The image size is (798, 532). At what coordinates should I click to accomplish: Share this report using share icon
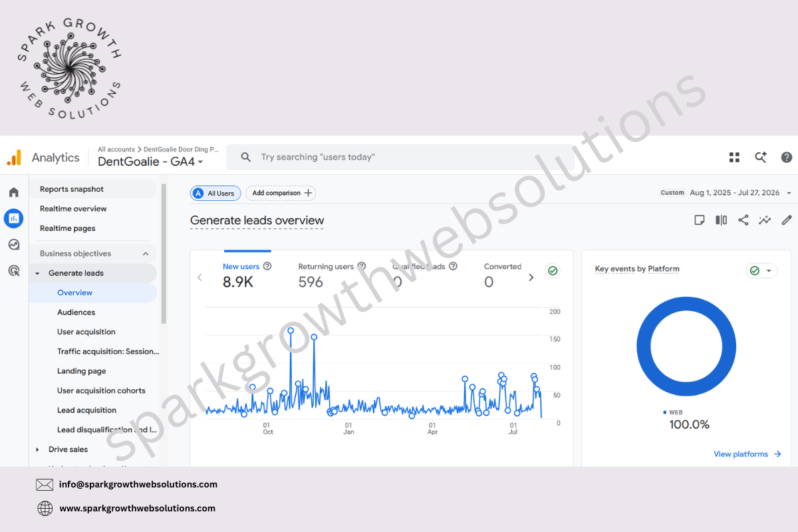pyautogui.click(x=743, y=220)
